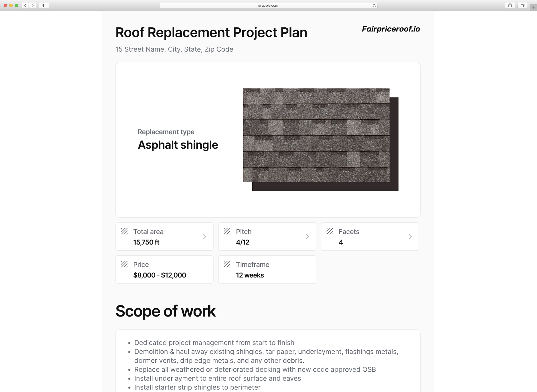Click the apple.com address bar
Image resolution: width=537 pixels, height=392 pixels.
[x=268, y=5]
